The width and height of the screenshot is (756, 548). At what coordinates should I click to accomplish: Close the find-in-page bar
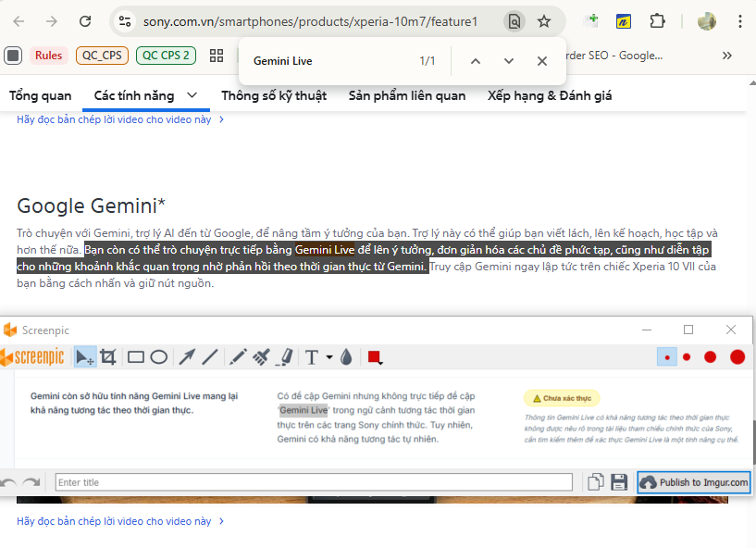tap(542, 61)
